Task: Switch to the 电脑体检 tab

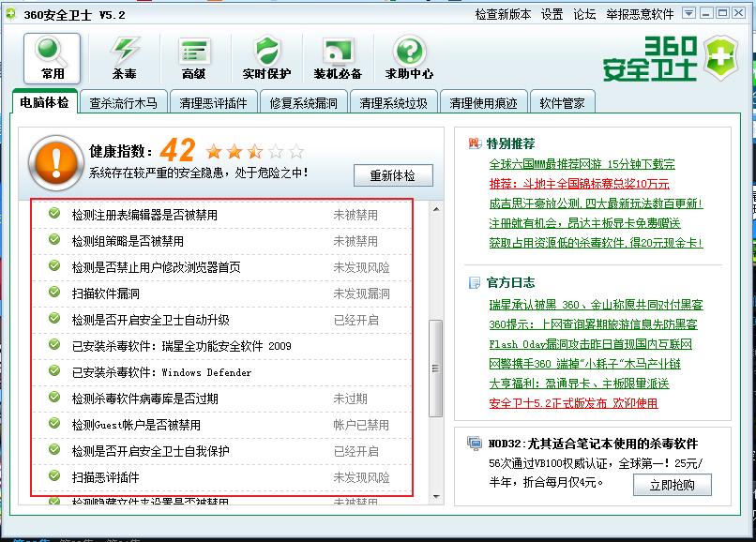Action: [44, 102]
